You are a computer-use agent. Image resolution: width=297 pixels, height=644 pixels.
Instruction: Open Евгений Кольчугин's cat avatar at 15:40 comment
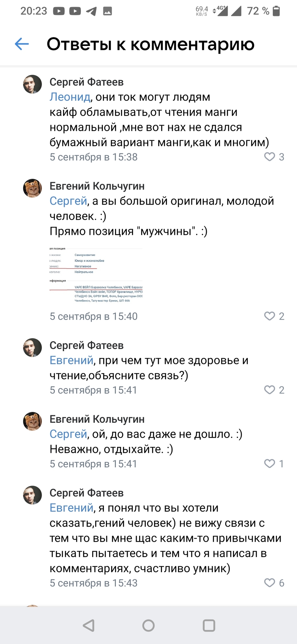pos(33,188)
